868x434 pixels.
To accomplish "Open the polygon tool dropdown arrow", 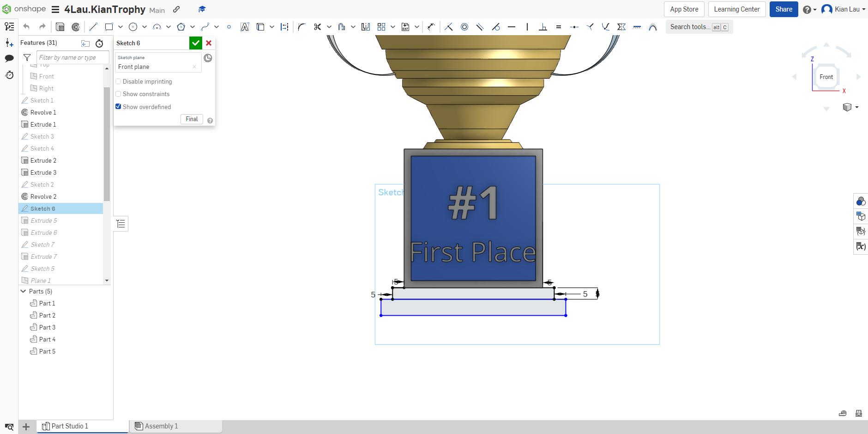I will (x=193, y=27).
